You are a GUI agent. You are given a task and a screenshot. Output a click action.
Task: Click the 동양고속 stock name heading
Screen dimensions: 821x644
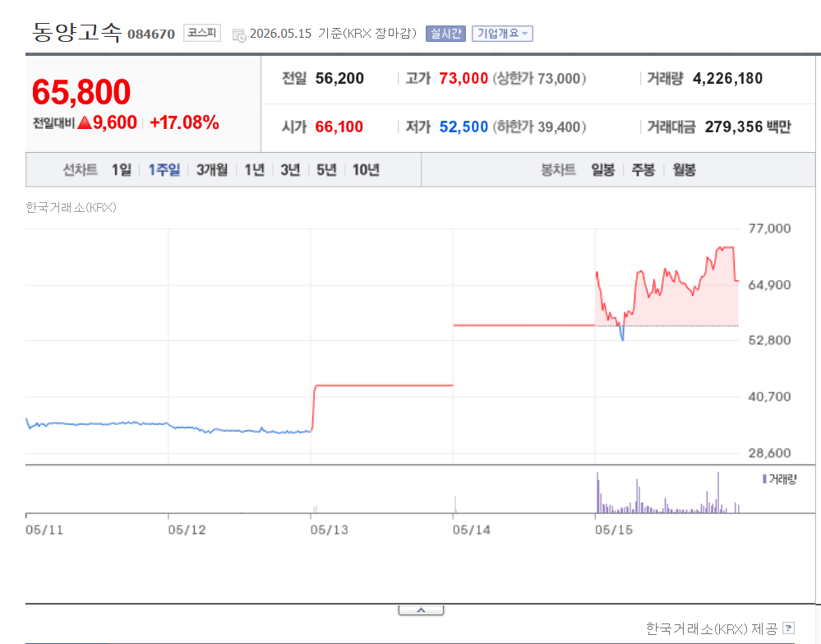[76, 32]
